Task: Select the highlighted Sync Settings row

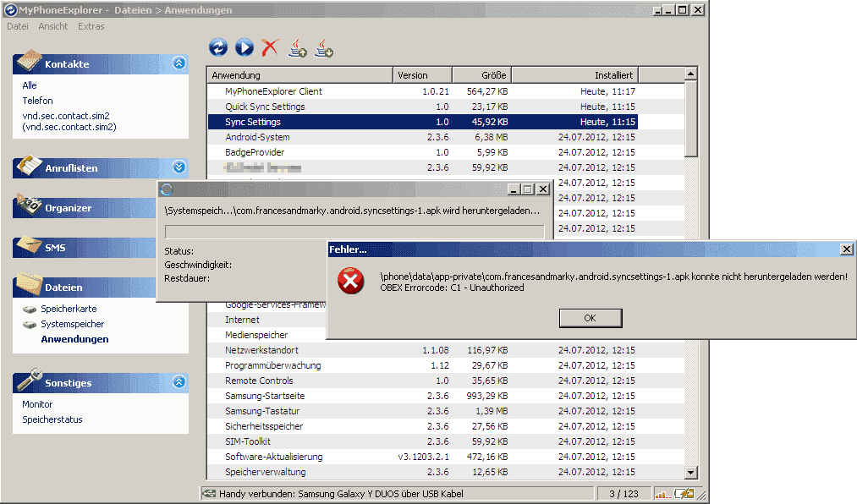Action: 422,122
